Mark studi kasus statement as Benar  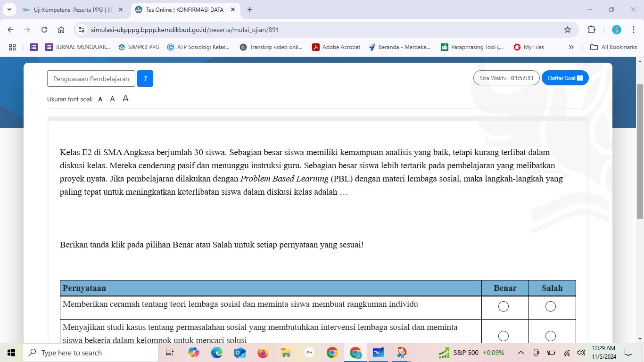point(504,336)
